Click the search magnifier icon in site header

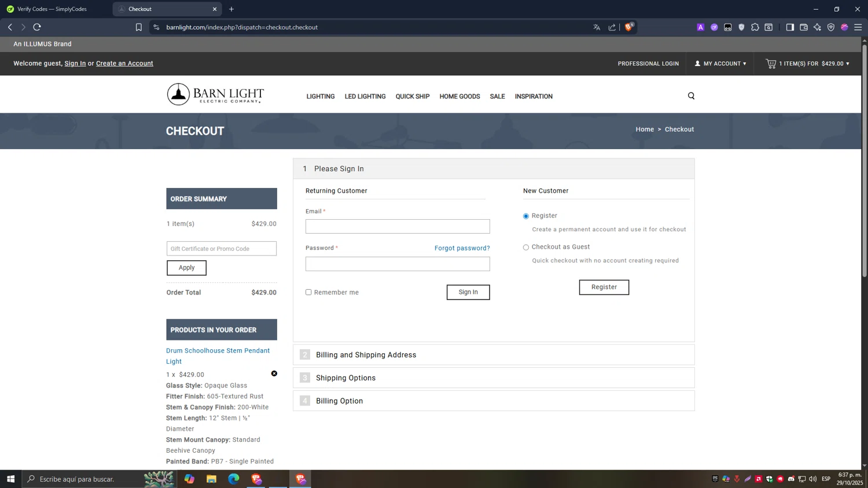(x=691, y=96)
